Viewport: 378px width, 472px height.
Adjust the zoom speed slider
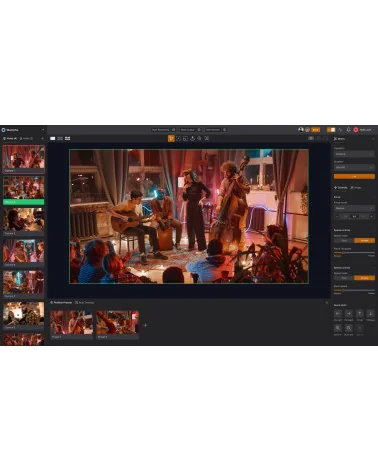(354, 290)
